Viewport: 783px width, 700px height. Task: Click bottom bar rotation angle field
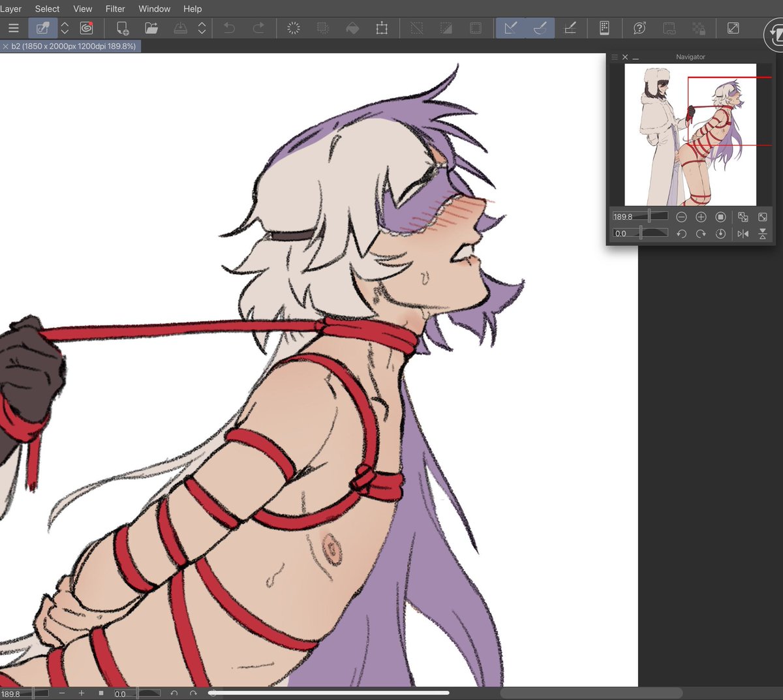[x=137, y=693]
